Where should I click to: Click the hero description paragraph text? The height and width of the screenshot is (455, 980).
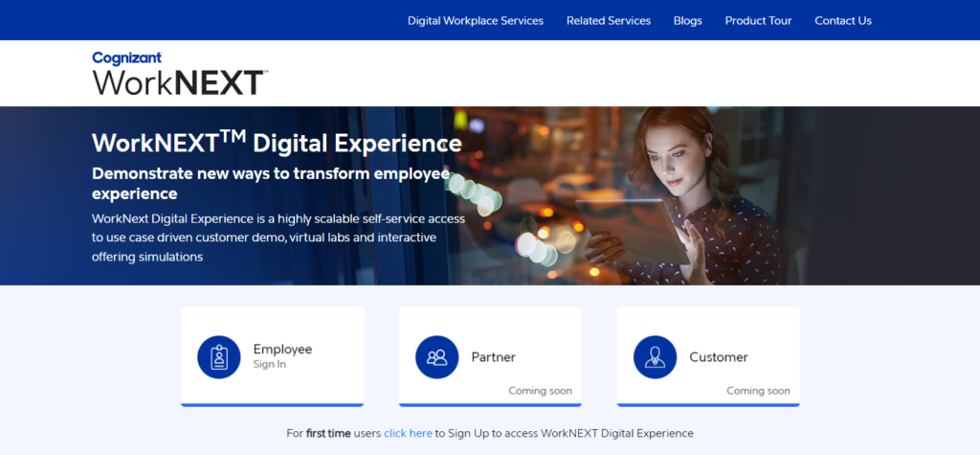tap(278, 238)
